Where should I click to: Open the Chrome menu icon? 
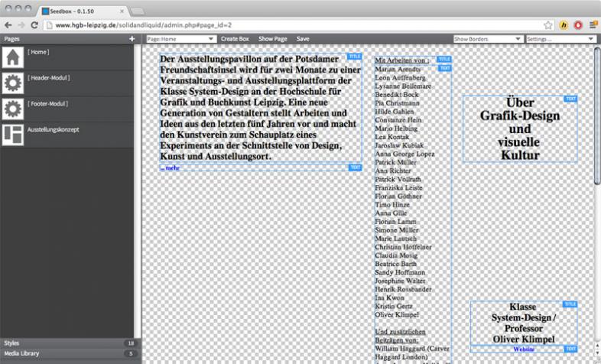click(x=593, y=25)
